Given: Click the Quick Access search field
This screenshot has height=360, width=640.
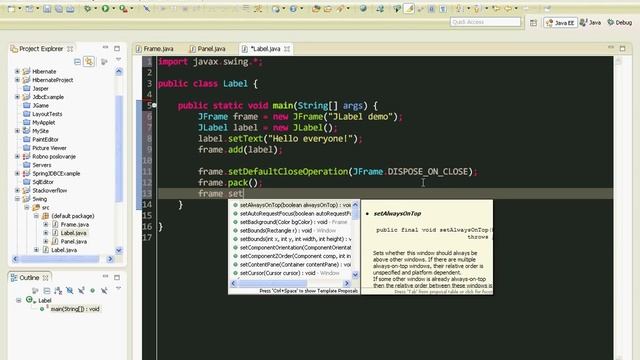Looking at the screenshot, I should pos(485,22).
